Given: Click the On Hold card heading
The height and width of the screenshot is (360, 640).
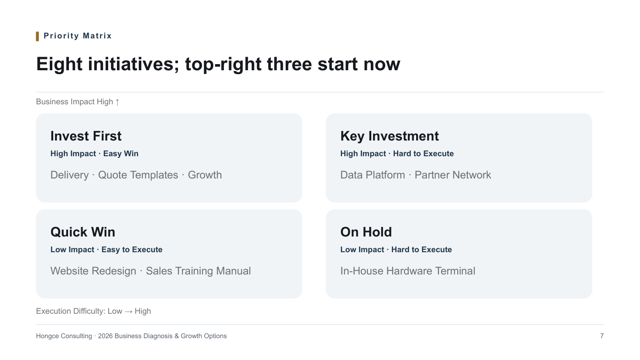Looking at the screenshot, I should tap(366, 232).
